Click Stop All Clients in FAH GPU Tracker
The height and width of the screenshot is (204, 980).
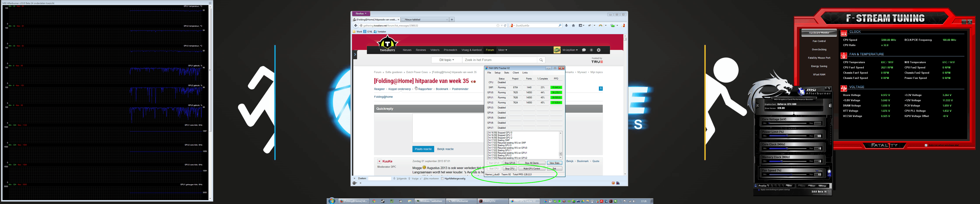click(531, 163)
